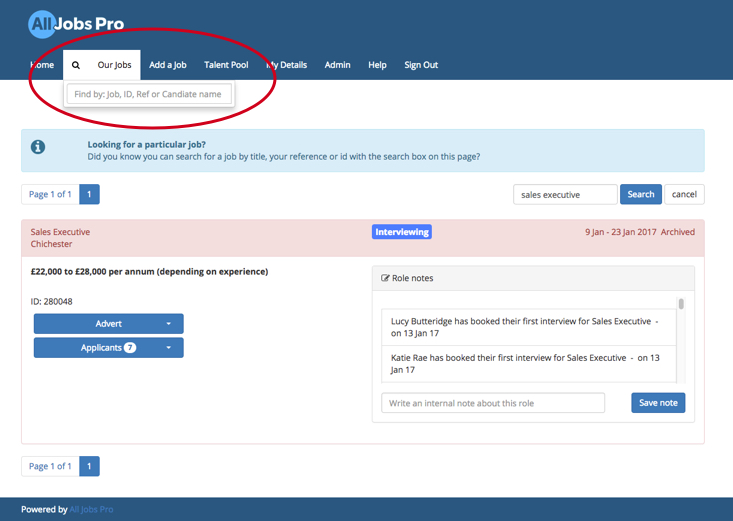This screenshot has height=521, width=733.
Task: Expand the Advert dropdown button
Action: tap(108, 324)
